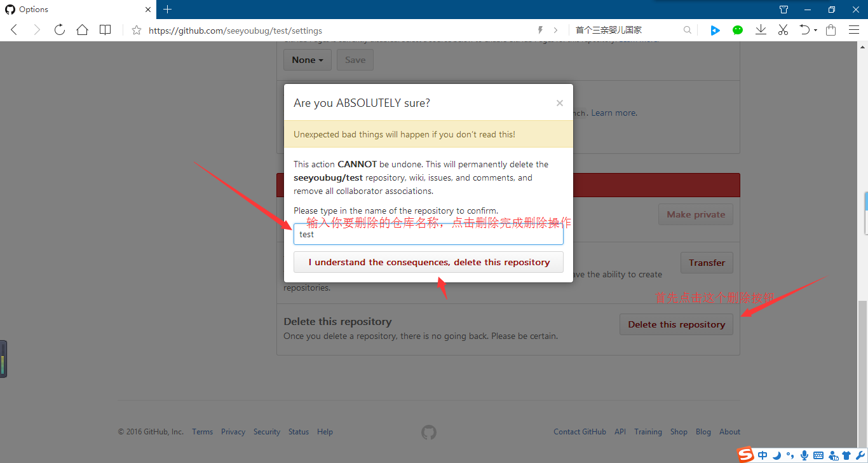Open the Status footer link

[299, 432]
